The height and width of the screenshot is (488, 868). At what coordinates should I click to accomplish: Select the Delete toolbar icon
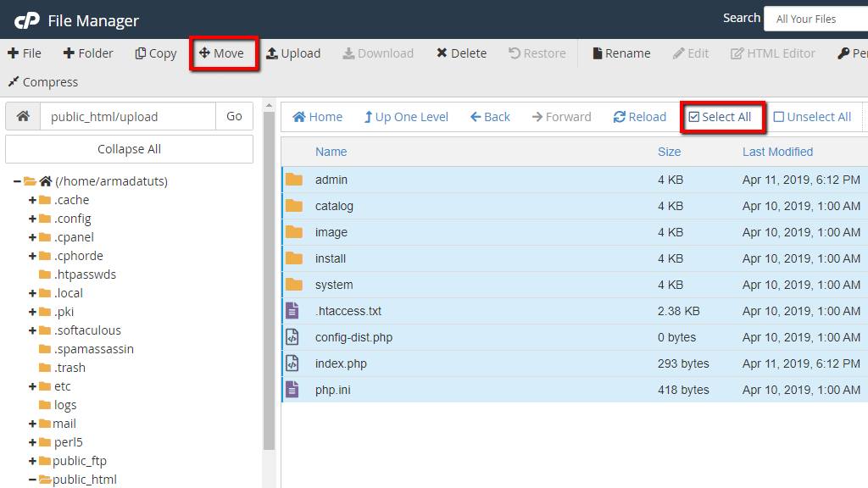[461, 53]
